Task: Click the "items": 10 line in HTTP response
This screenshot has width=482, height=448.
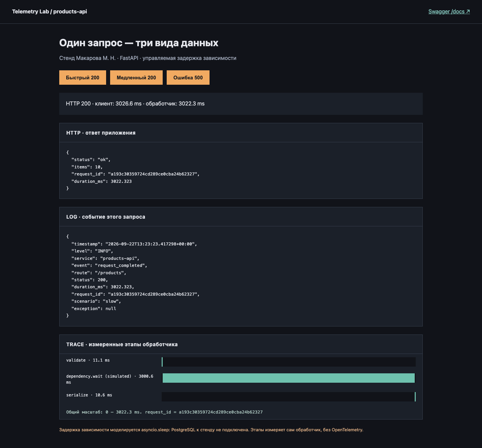Action: [87, 167]
